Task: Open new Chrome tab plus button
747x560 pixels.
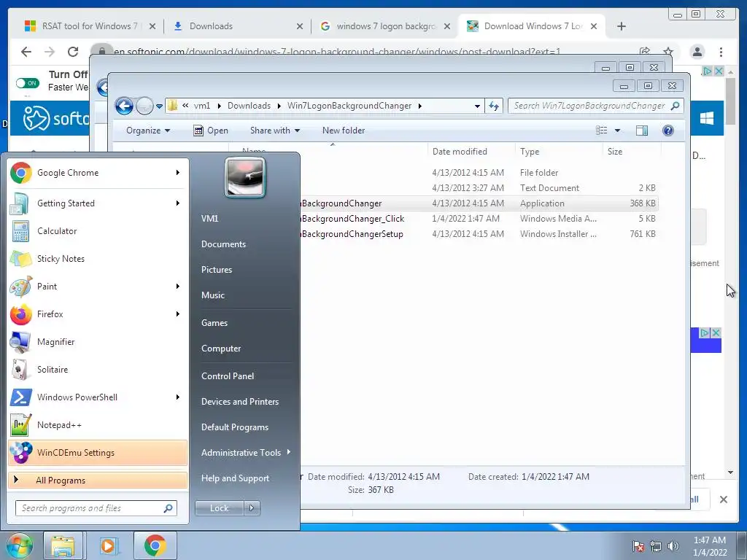Action: click(622, 26)
